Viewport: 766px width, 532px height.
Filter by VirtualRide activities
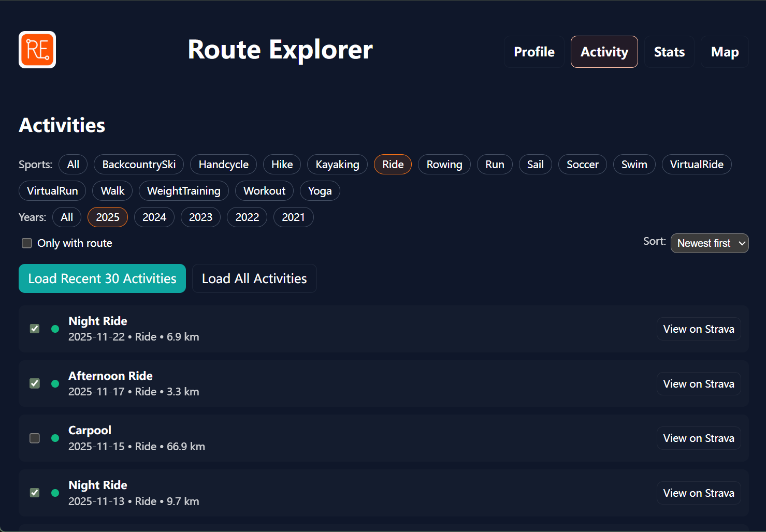click(x=697, y=165)
